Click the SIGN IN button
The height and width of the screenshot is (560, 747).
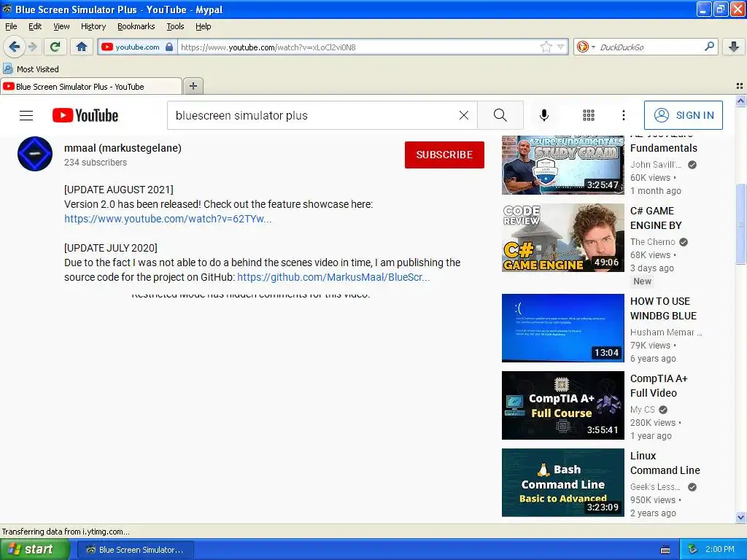(683, 115)
